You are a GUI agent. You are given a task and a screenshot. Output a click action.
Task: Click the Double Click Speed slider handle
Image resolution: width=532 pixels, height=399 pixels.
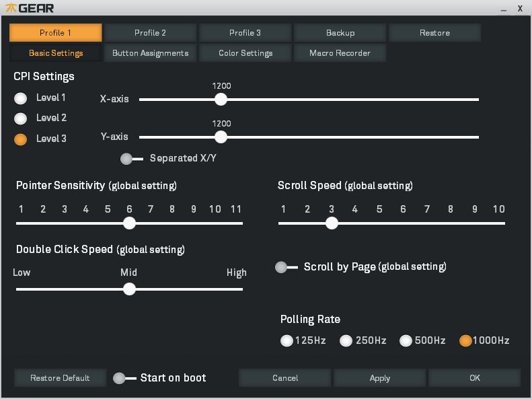129,289
